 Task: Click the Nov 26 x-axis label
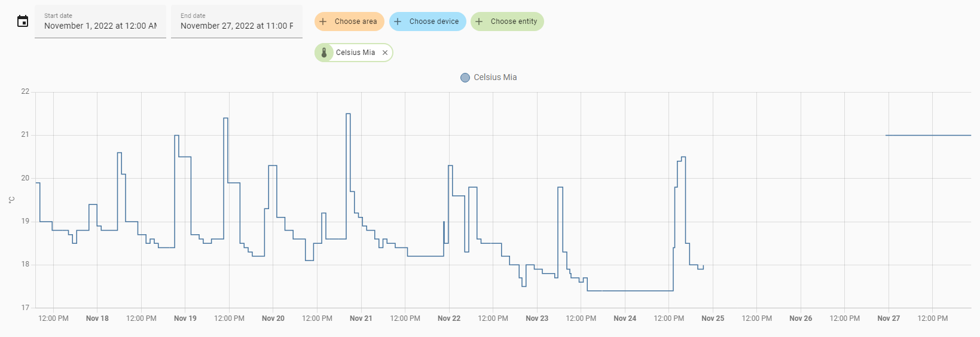[801, 318]
